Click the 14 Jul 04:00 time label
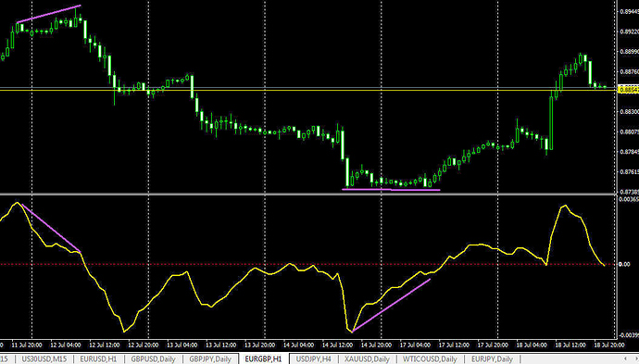Screen dimensions: 639x364 [299, 345]
